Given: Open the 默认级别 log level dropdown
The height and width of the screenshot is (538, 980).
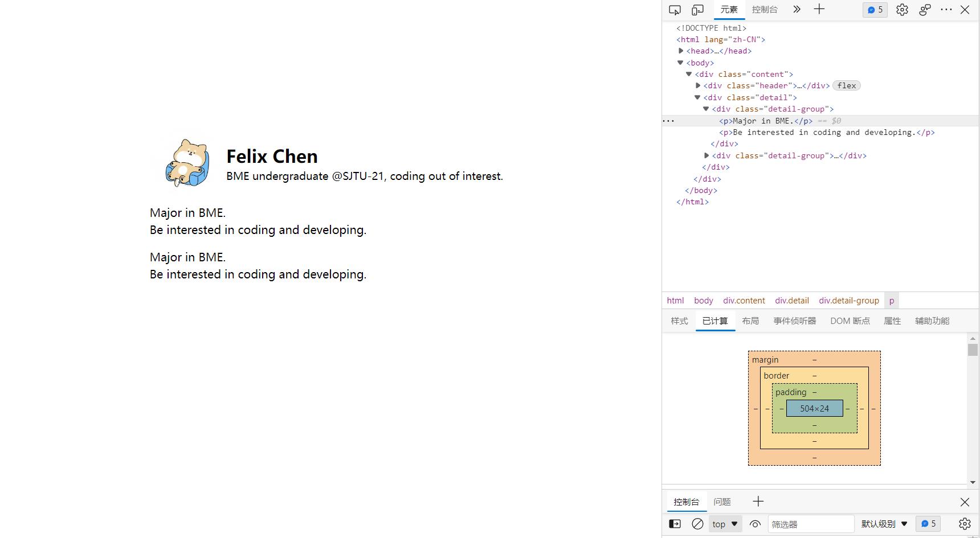Looking at the screenshot, I should point(884,524).
